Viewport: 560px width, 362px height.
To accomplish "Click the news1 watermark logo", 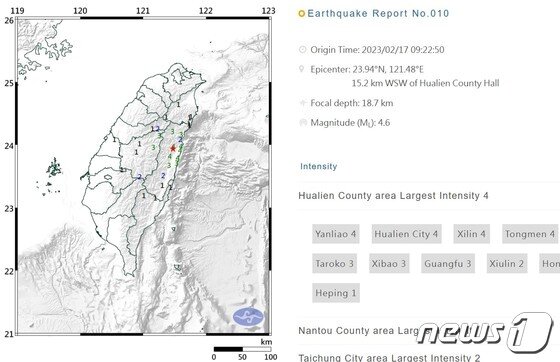I will click(x=485, y=333).
